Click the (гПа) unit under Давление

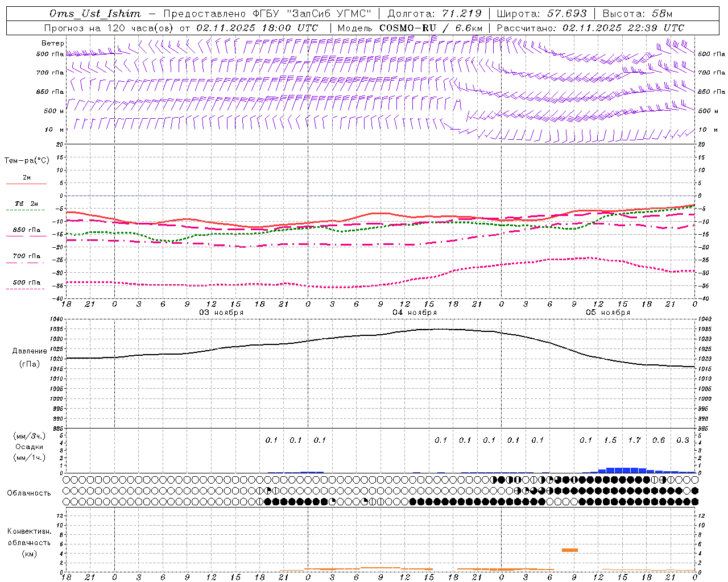point(30,364)
